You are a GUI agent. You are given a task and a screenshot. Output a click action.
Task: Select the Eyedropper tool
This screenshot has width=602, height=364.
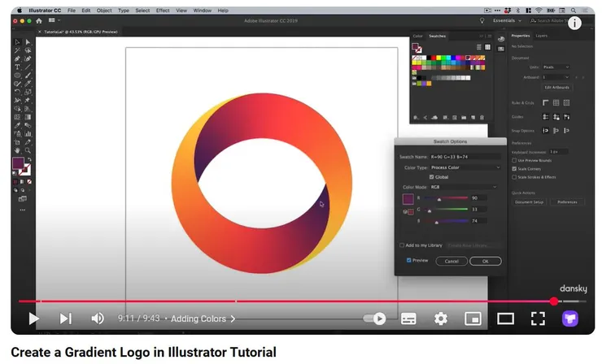click(x=17, y=126)
